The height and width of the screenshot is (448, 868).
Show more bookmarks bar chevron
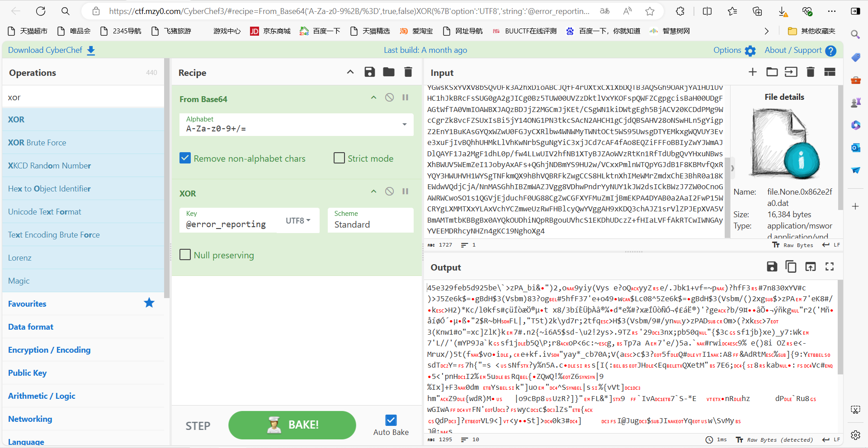pos(766,31)
